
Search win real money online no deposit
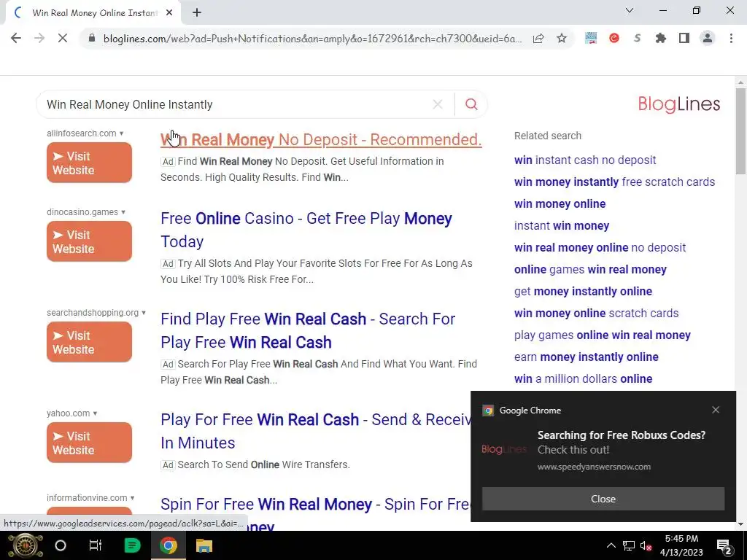point(600,248)
